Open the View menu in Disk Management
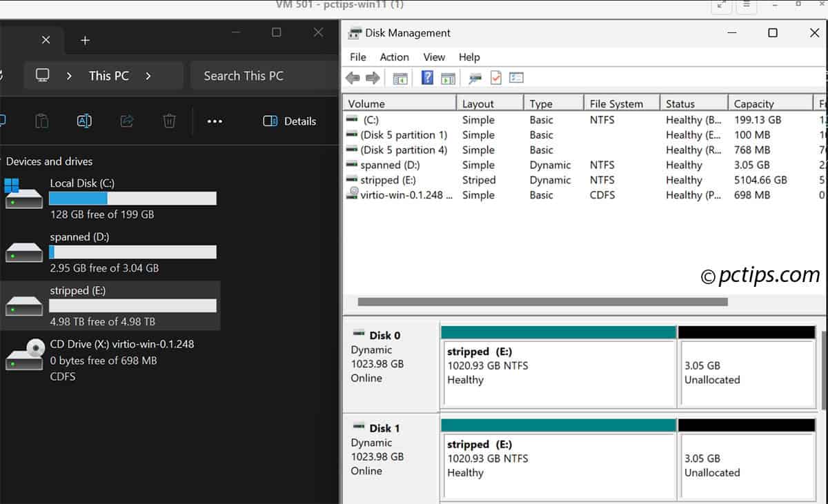 (434, 57)
